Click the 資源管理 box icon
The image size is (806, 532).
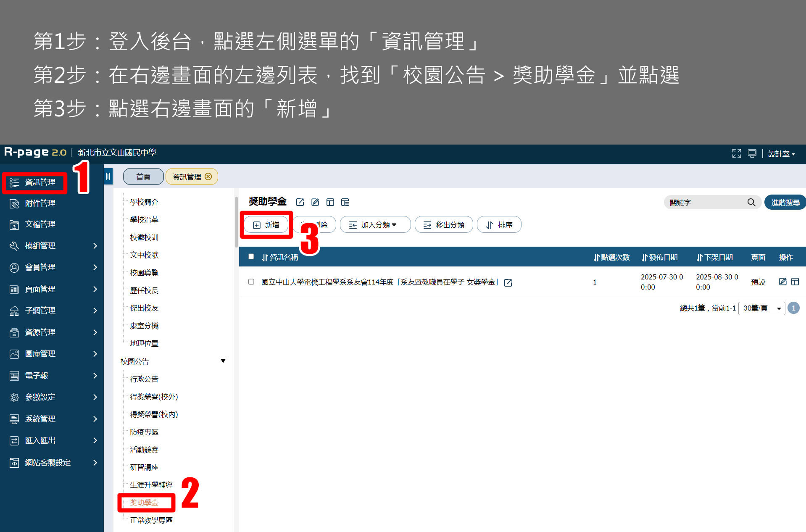[x=14, y=333]
